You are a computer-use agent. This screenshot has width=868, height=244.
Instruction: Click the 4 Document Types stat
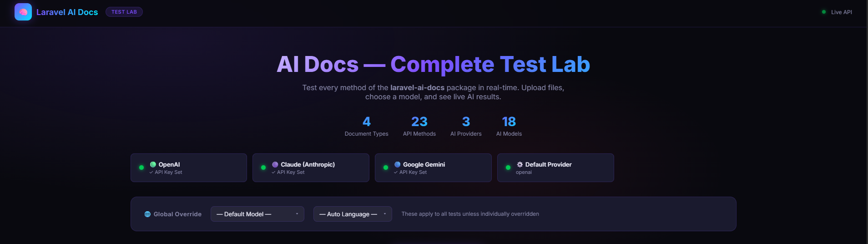367,126
